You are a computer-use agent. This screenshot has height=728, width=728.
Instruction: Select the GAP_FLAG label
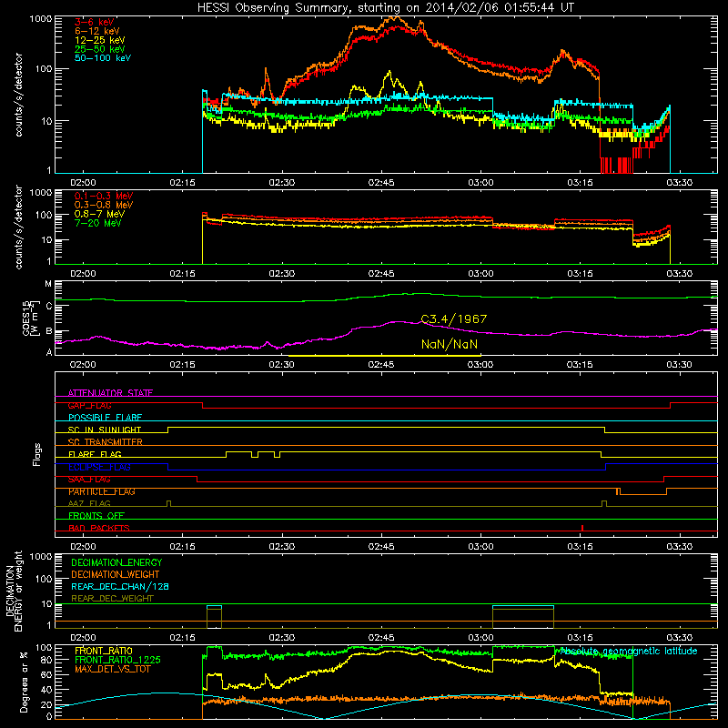pyautogui.click(x=89, y=405)
